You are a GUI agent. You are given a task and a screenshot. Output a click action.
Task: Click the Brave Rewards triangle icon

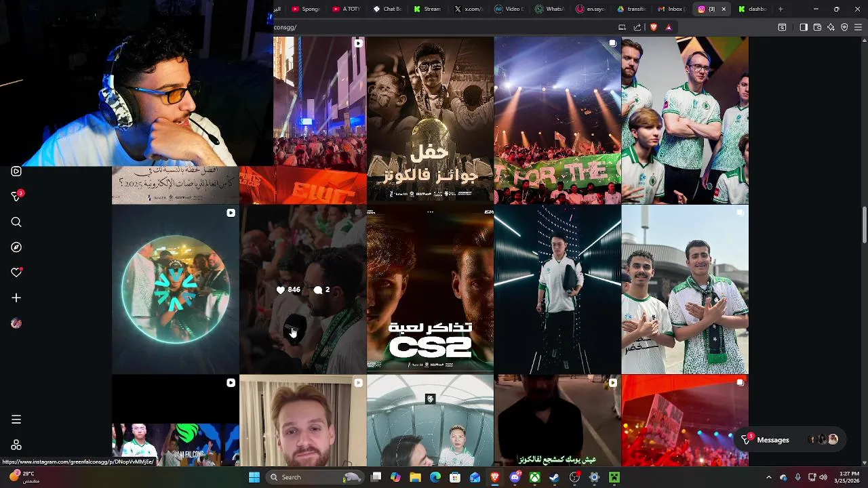(669, 27)
